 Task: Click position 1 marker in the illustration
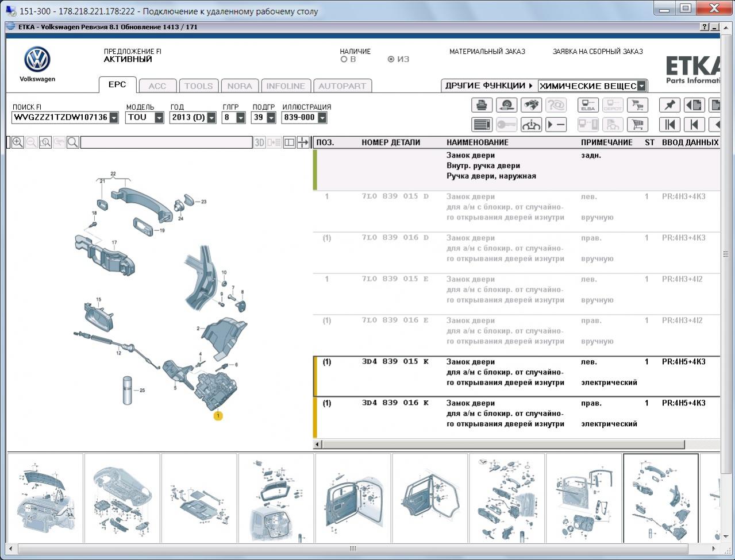click(x=218, y=416)
